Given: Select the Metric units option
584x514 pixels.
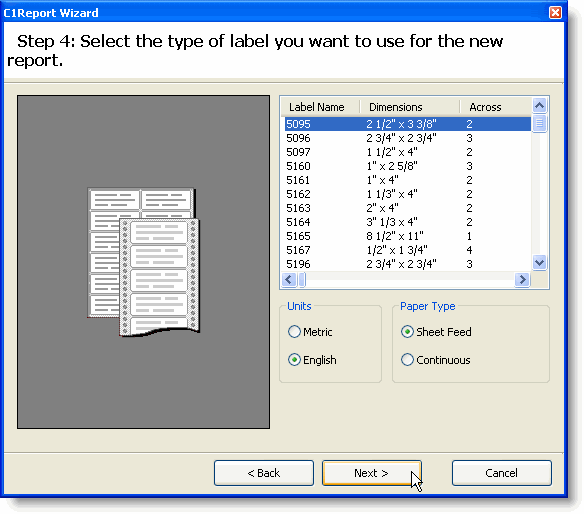Looking at the screenshot, I should tap(310, 331).
